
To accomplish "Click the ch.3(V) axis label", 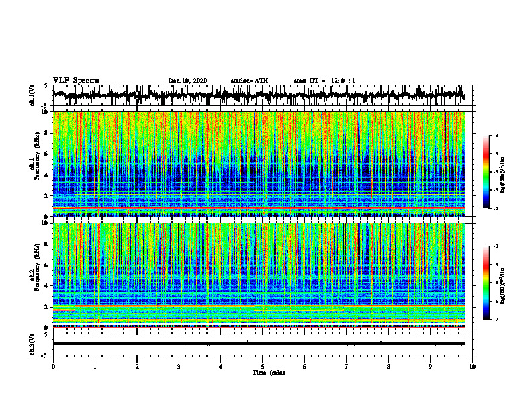I will (x=32, y=345).
